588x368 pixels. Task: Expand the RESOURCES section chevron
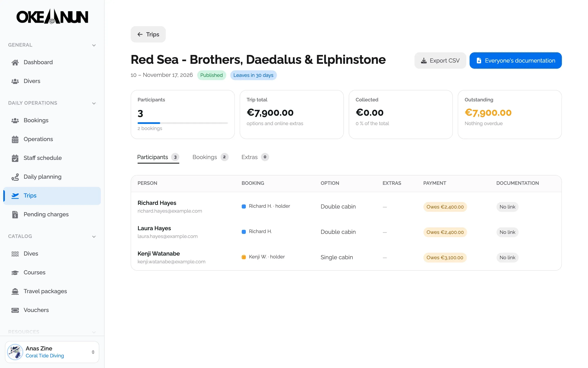coord(94,332)
